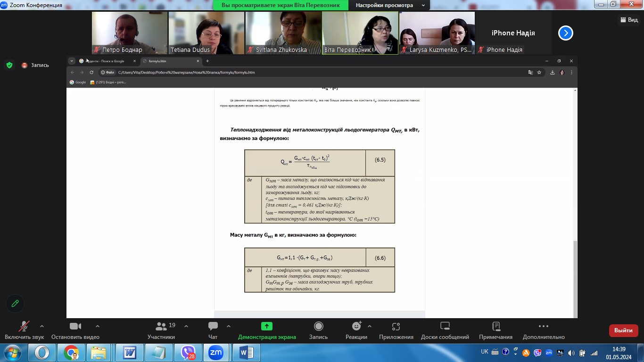The height and width of the screenshot is (362, 644).
Task: Expand participants options arrow beside Участники
Action: coord(186,326)
